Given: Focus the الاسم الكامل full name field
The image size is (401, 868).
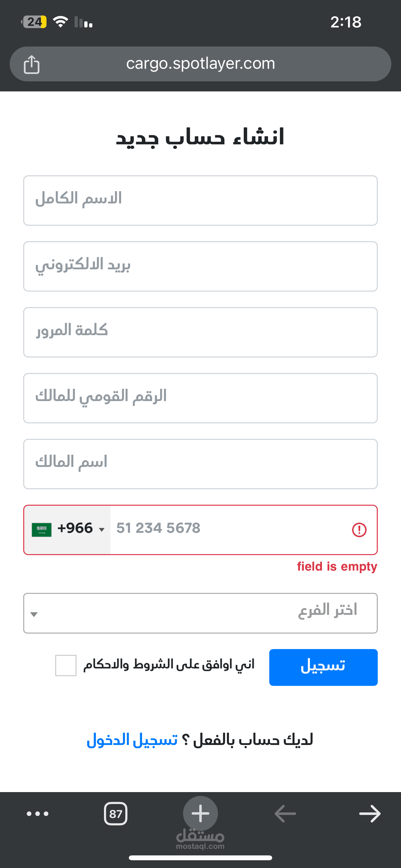Looking at the screenshot, I should click(200, 201).
